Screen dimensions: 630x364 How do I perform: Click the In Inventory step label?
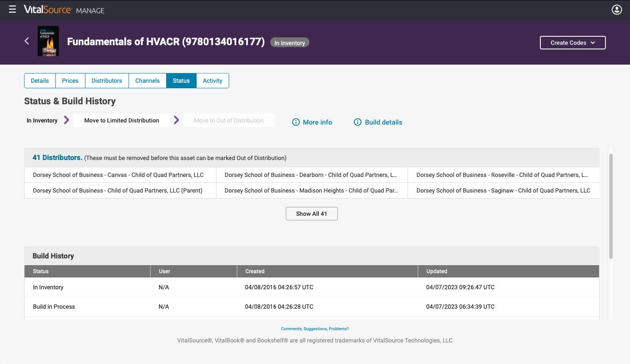click(42, 120)
